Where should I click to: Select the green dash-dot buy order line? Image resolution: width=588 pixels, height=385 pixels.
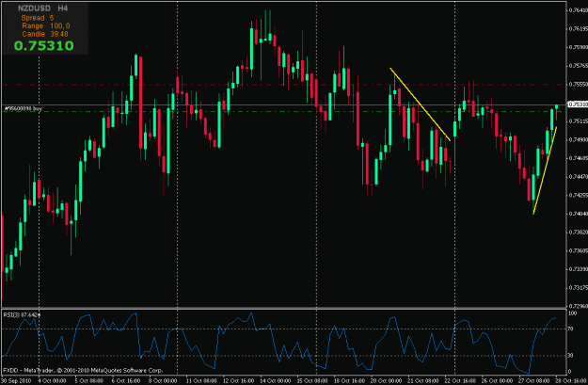tap(283, 111)
